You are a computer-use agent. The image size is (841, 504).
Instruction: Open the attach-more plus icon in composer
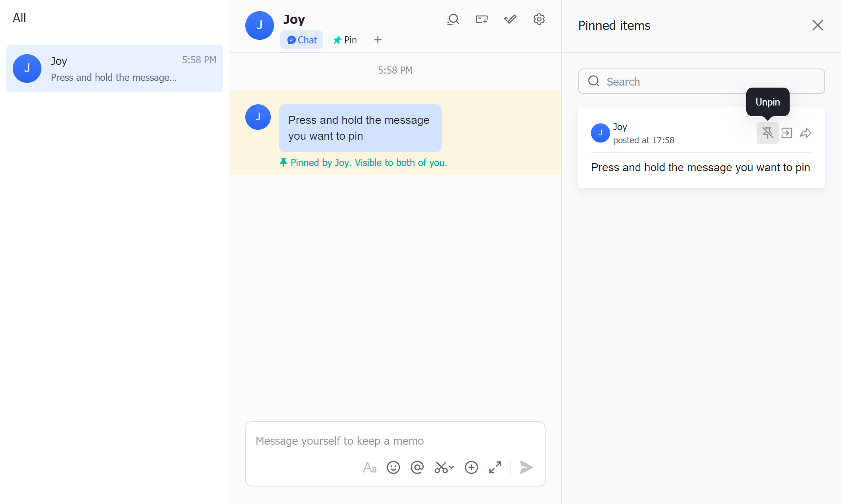pos(471,467)
